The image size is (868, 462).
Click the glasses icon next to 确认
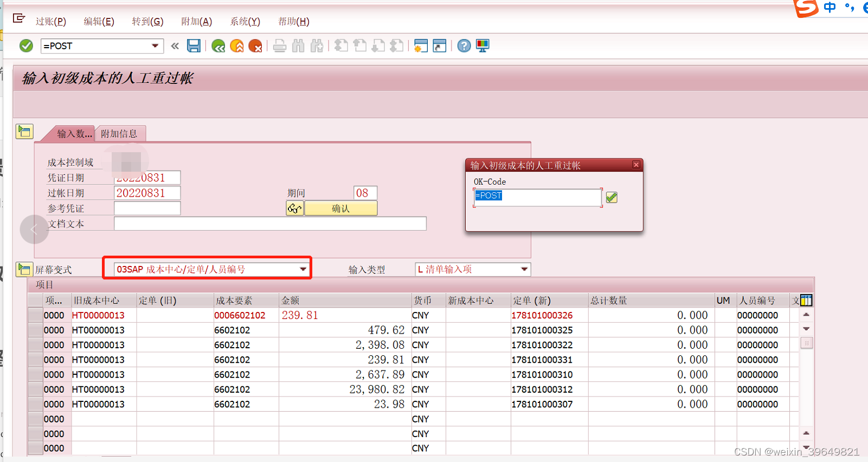coord(294,209)
